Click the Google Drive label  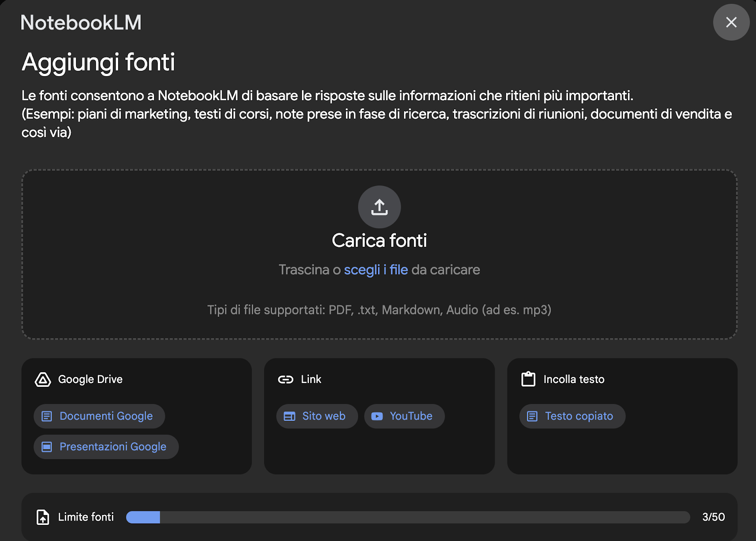tap(90, 379)
